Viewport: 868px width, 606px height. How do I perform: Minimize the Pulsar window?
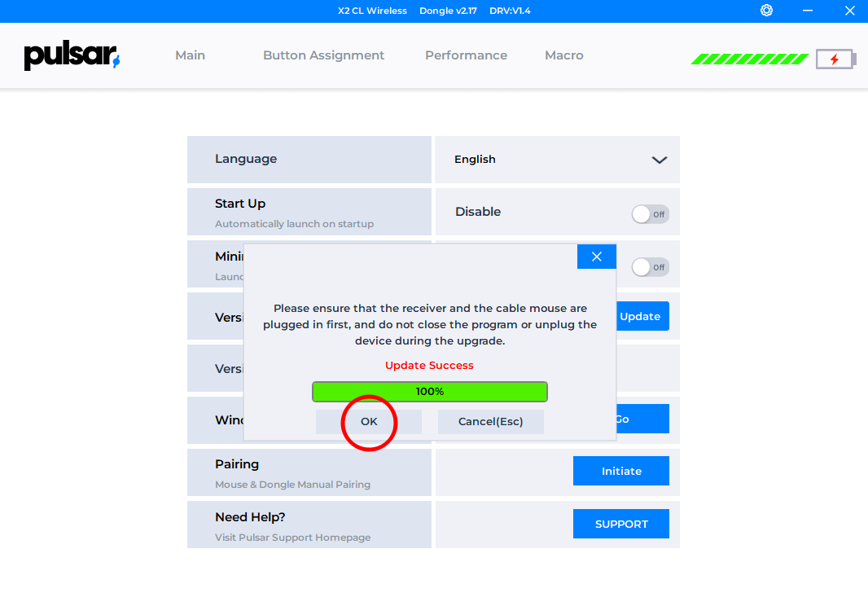point(808,11)
